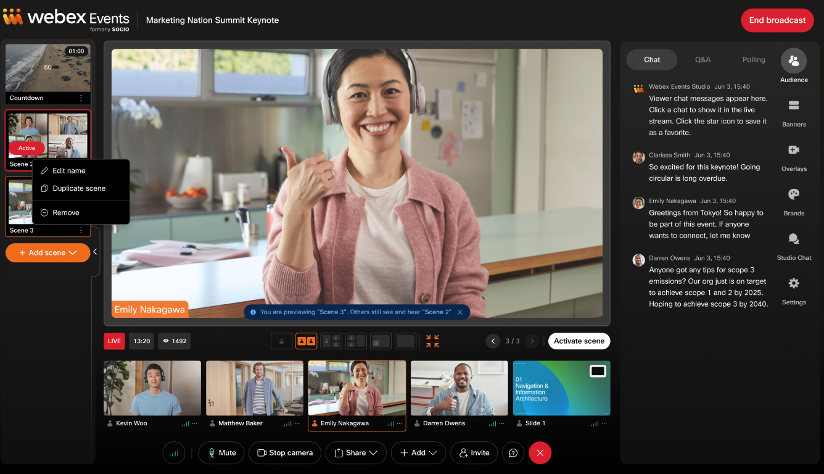Open the Audience panel icon
This screenshot has height=474, width=824.
(x=794, y=61)
